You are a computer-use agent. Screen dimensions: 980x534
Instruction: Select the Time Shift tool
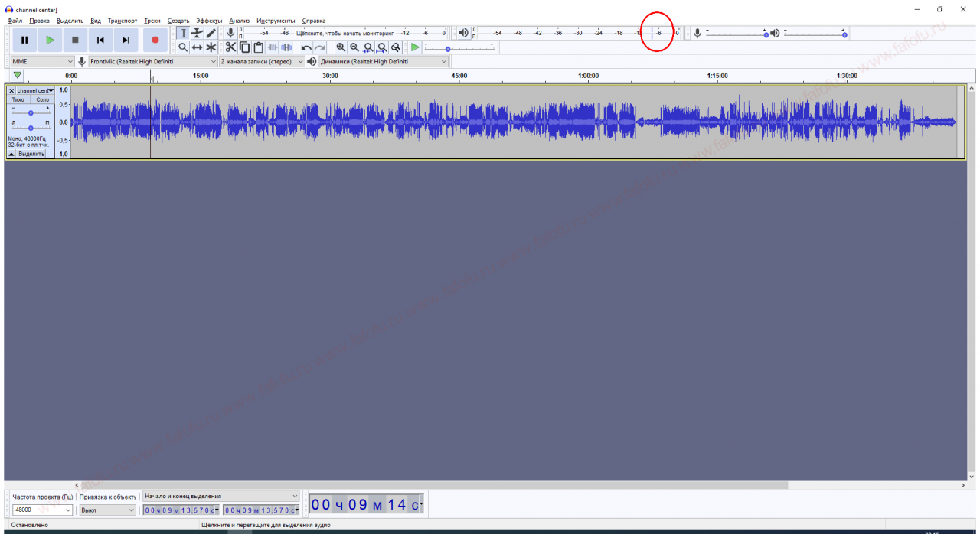click(x=197, y=47)
